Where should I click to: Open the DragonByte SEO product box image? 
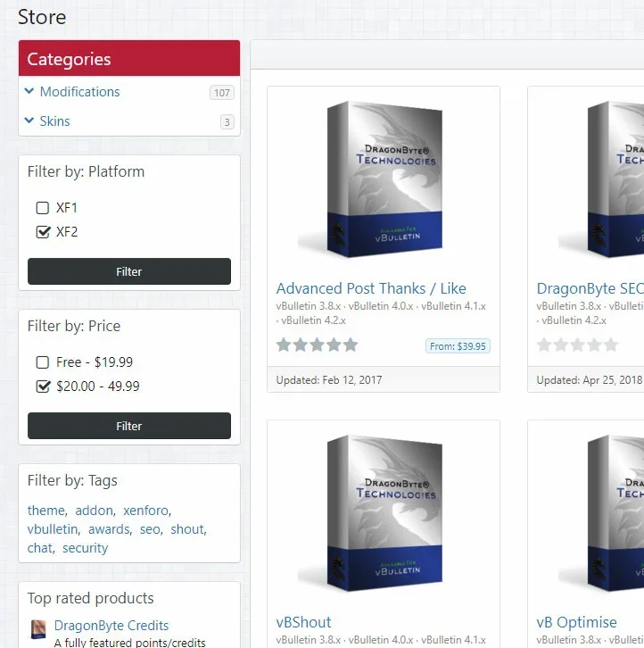pyautogui.click(x=601, y=179)
